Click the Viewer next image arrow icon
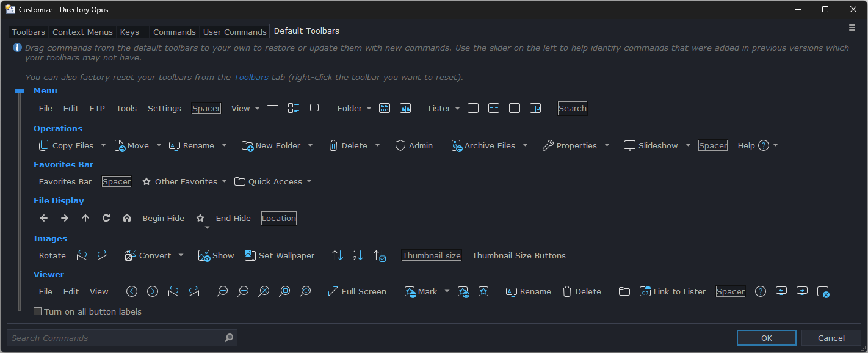This screenshot has height=353, width=868. tap(153, 291)
